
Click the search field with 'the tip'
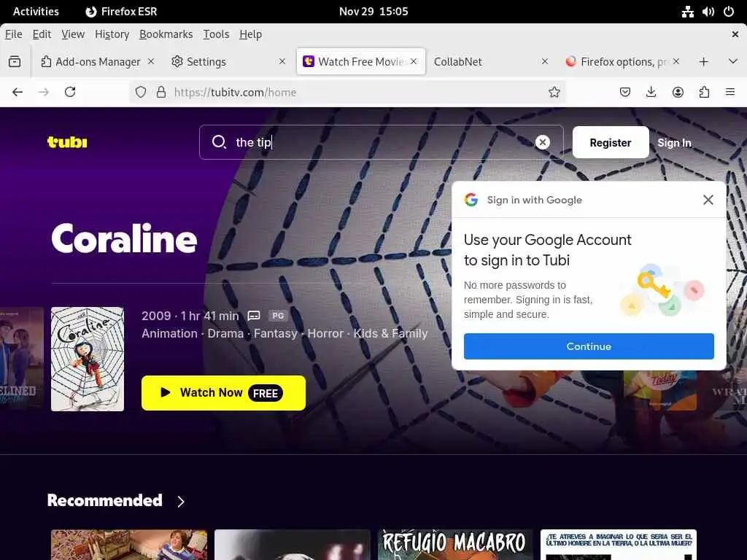click(381, 142)
